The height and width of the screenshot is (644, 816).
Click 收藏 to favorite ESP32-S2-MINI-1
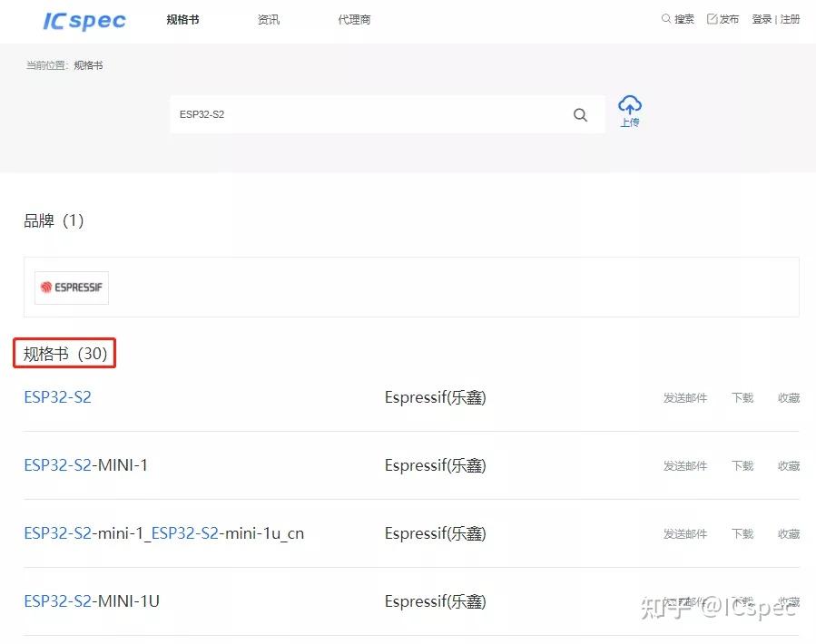point(788,465)
